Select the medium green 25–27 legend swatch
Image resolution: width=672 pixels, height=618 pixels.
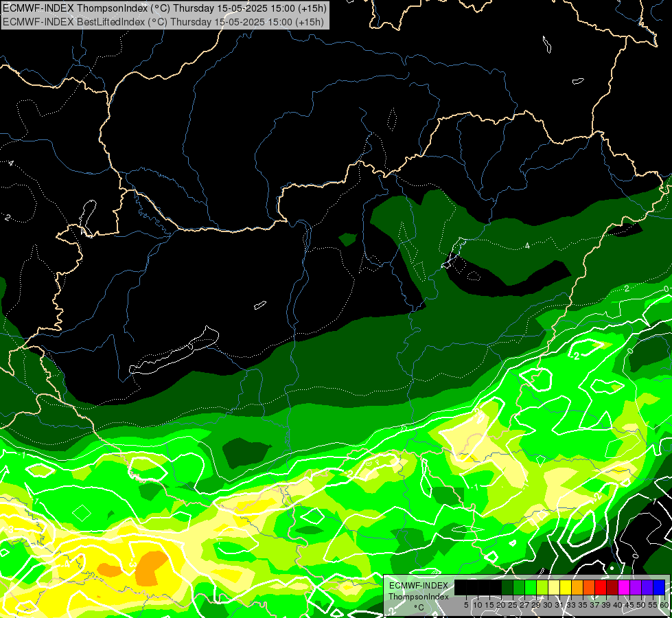coord(519,587)
